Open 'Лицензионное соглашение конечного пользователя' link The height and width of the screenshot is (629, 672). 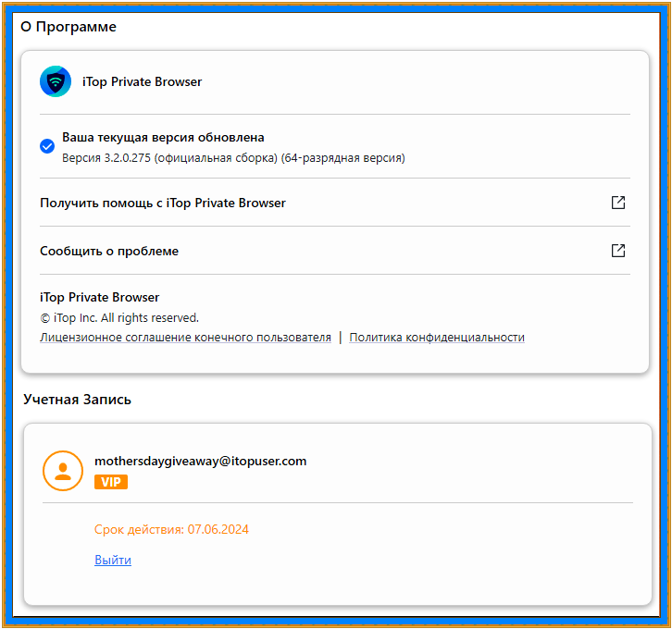185,338
